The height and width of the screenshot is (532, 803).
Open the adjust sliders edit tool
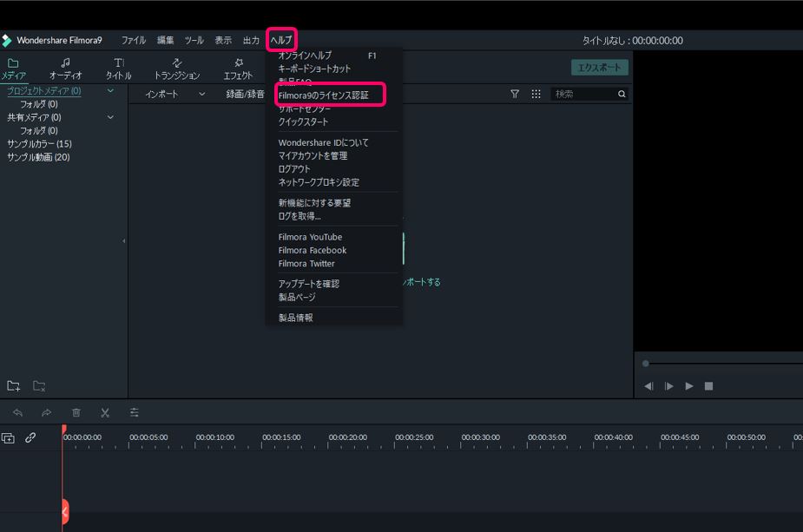pos(135,413)
